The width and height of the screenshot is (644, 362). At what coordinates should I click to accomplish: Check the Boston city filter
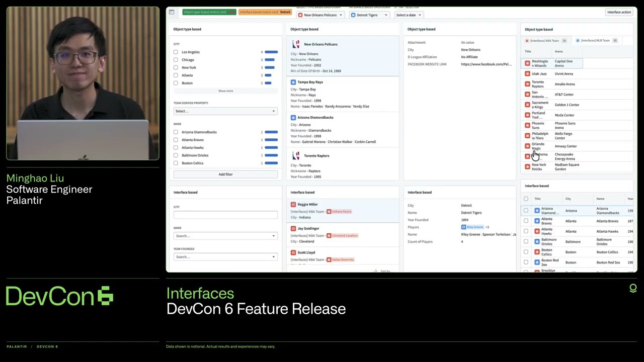(x=176, y=83)
